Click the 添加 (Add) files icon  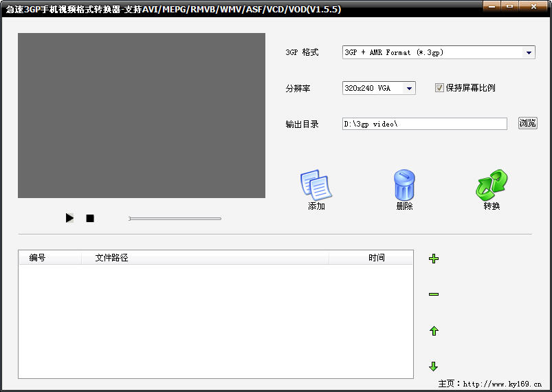pyautogui.click(x=316, y=186)
